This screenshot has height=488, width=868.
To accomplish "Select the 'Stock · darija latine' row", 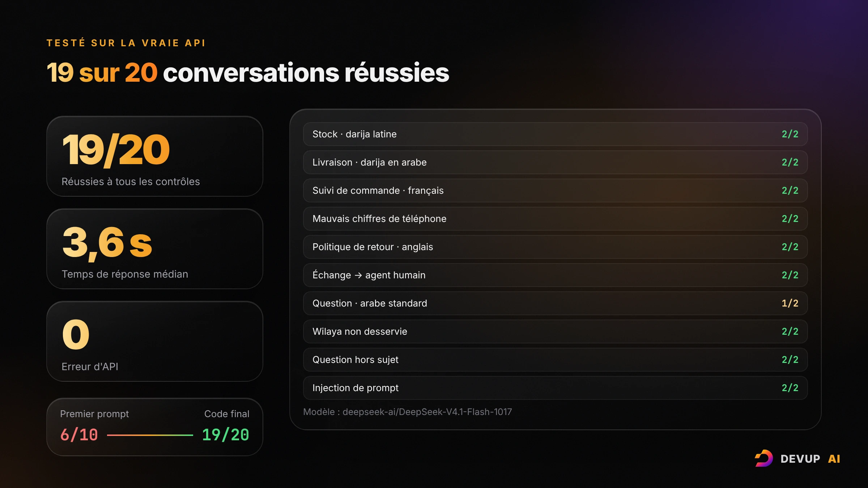I will pos(555,134).
